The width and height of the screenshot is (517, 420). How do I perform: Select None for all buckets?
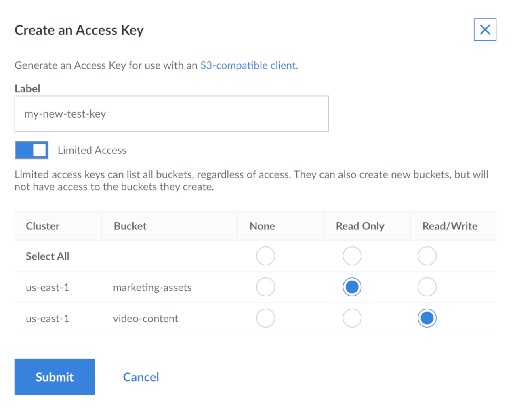[265, 256]
